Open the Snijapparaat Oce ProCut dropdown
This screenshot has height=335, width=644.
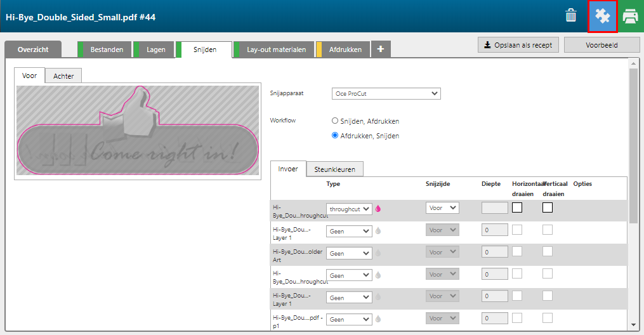(x=386, y=93)
